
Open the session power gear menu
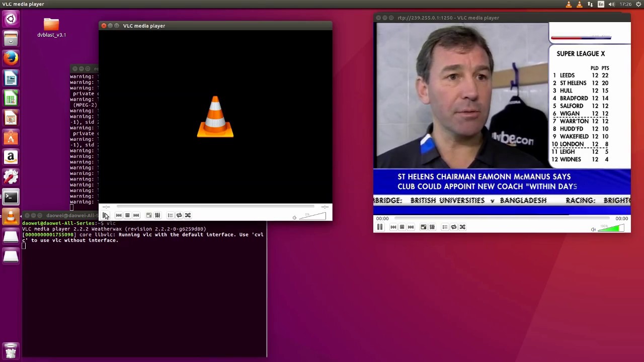point(638,4)
